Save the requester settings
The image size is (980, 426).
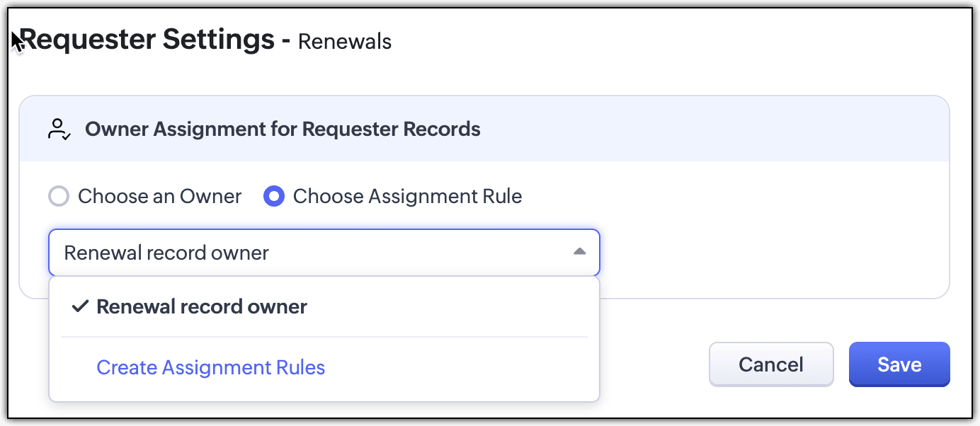point(899,364)
